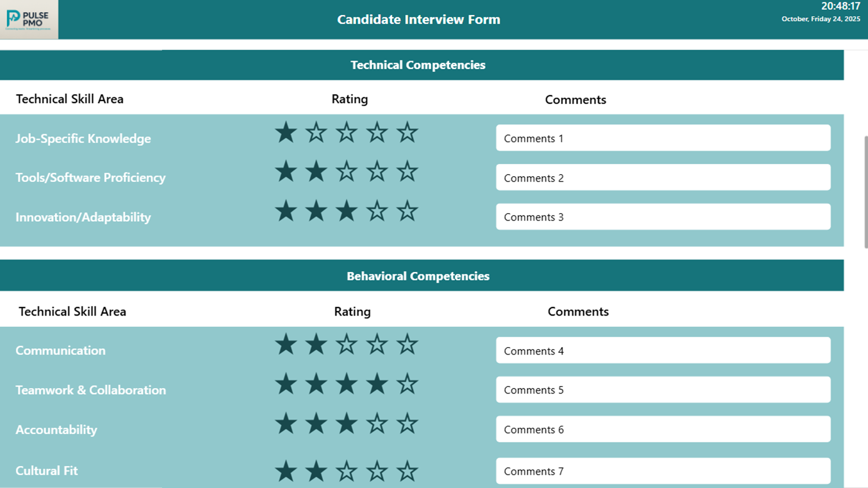
Task: Toggle the second star on Communication rating
Action: click(x=316, y=343)
